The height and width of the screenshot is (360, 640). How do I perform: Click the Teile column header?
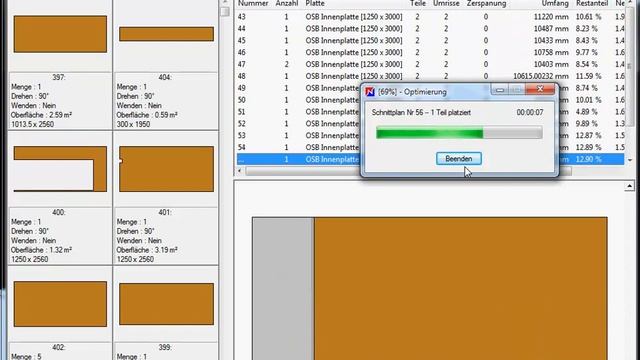point(418,3)
